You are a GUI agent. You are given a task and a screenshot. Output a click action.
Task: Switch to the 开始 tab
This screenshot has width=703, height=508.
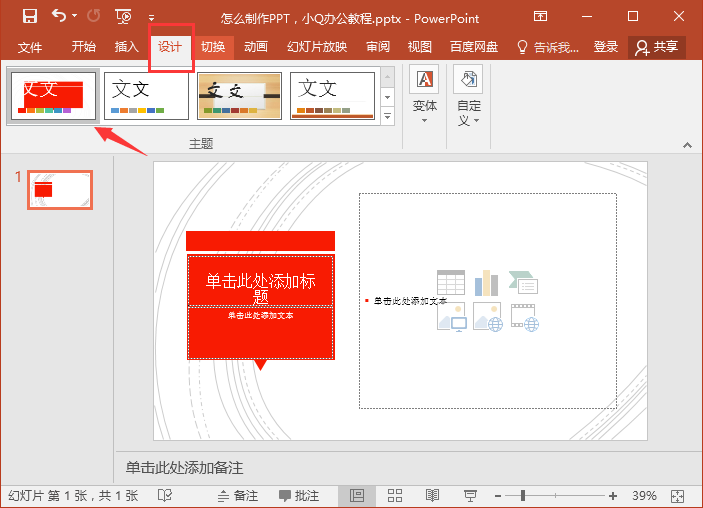click(83, 47)
